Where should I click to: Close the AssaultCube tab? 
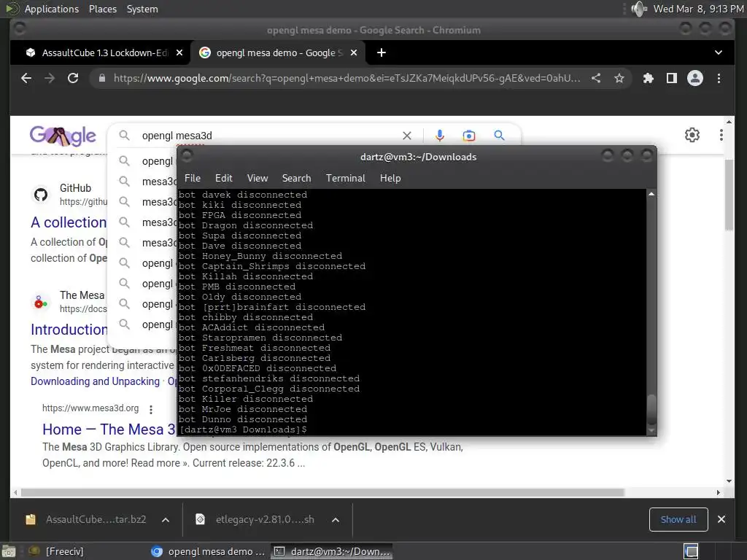click(x=179, y=52)
